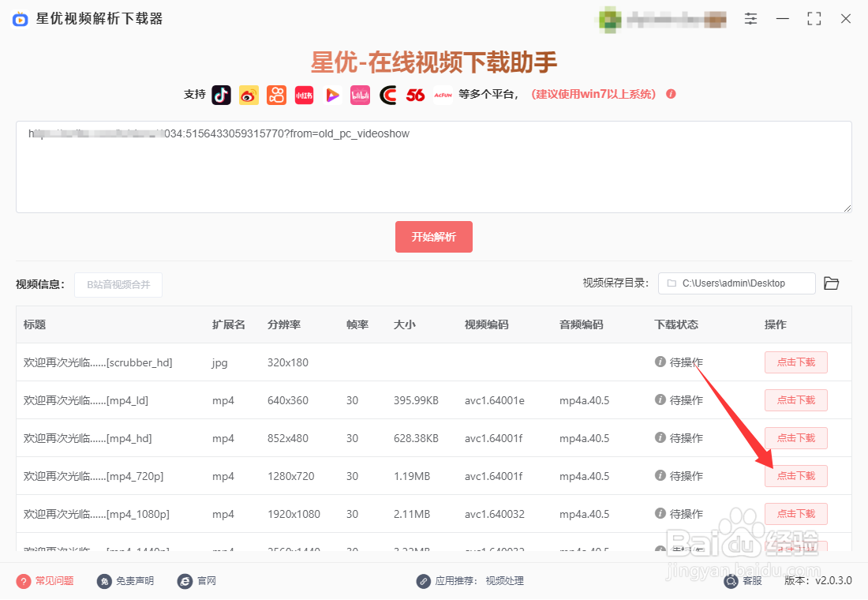
Task: Click the Weibo platform icon
Action: coord(249,96)
